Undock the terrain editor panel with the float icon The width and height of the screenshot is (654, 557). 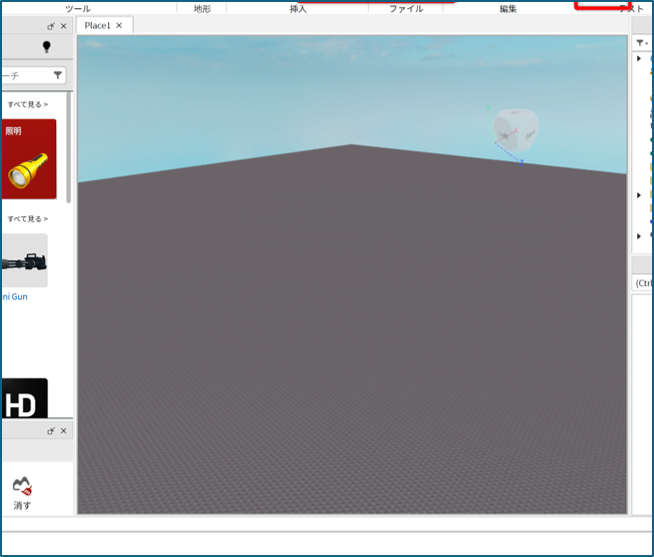click(x=51, y=431)
